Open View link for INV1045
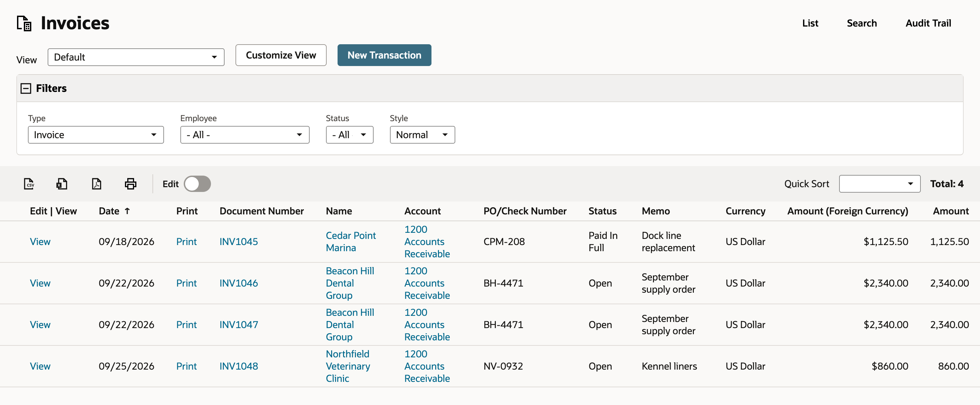Image resolution: width=980 pixels, height=405 pixels. tap(40, 241)
